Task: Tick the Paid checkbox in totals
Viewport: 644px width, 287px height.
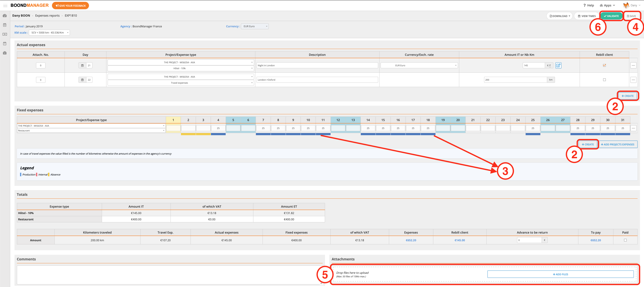Action: click(x=625, y=240)
